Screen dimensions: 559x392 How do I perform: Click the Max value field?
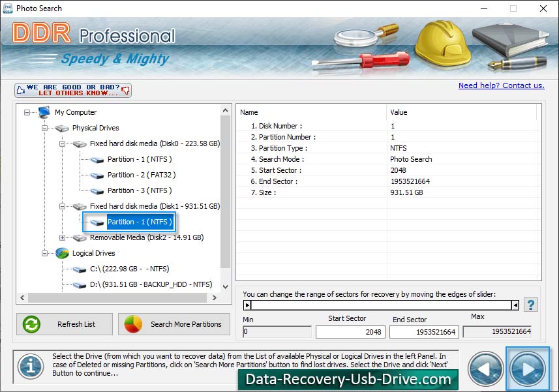click(498, 332)
